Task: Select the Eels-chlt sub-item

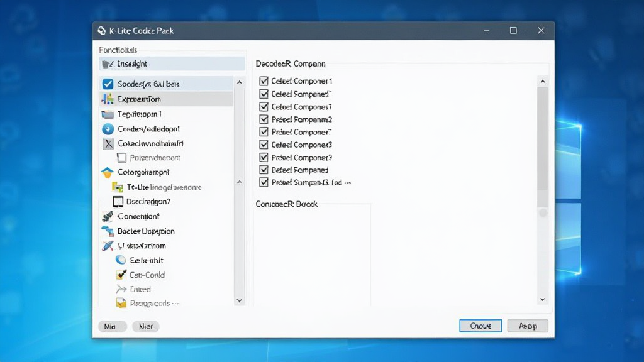Action: click(x=146, y=260)
